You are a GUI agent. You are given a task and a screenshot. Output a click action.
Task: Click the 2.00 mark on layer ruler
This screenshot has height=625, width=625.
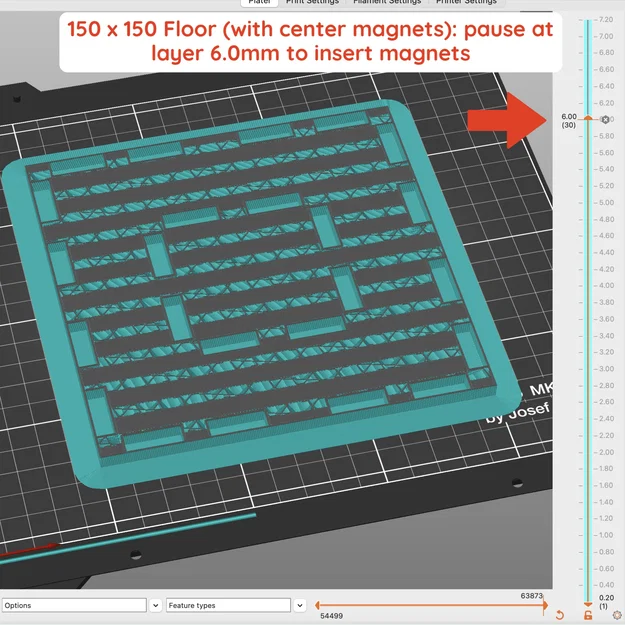606,452
